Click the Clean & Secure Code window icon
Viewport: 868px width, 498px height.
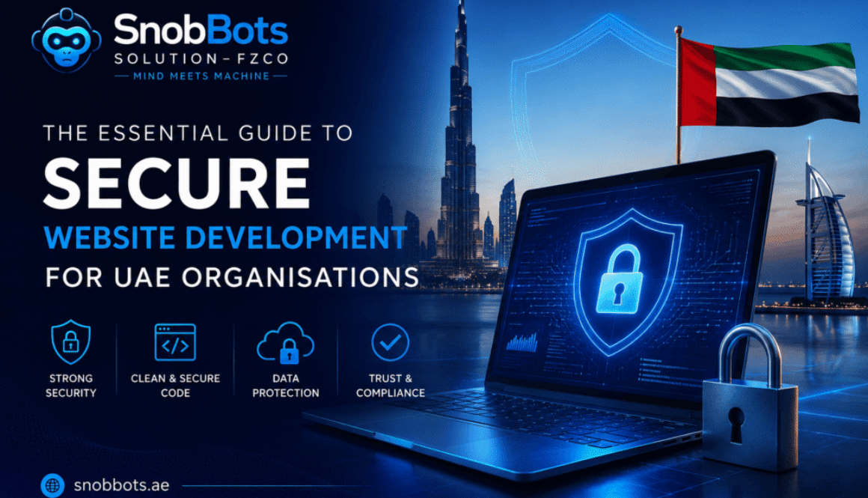click(175, 342)
